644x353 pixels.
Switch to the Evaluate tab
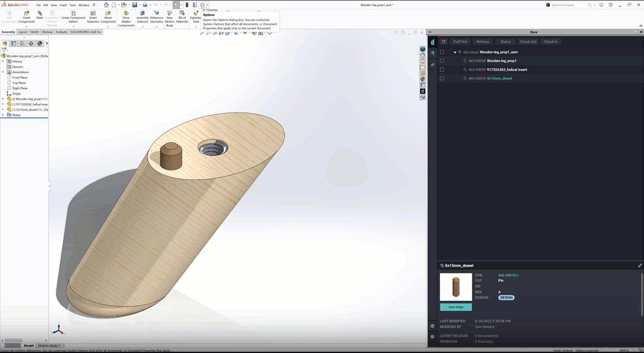[x=61, y=32]
